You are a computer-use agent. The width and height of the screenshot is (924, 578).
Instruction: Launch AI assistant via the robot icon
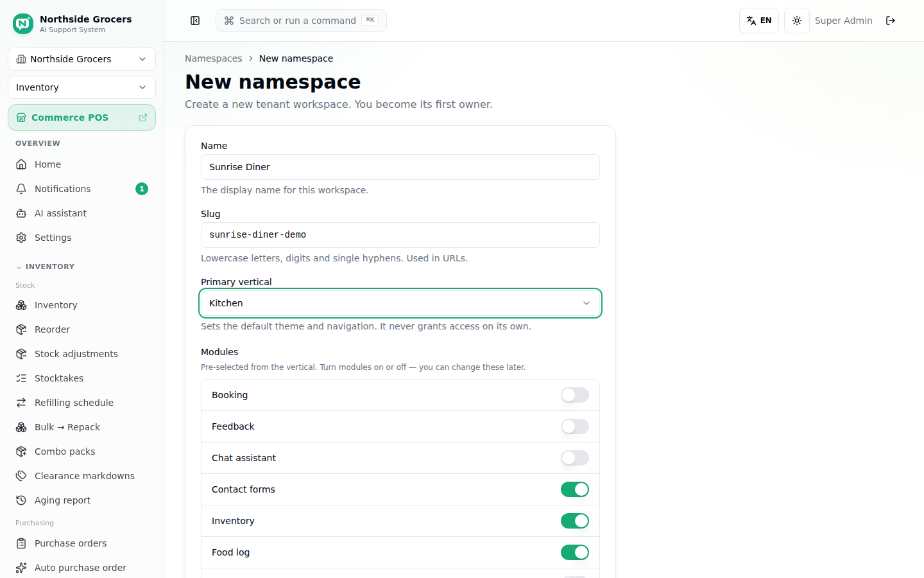21,213
